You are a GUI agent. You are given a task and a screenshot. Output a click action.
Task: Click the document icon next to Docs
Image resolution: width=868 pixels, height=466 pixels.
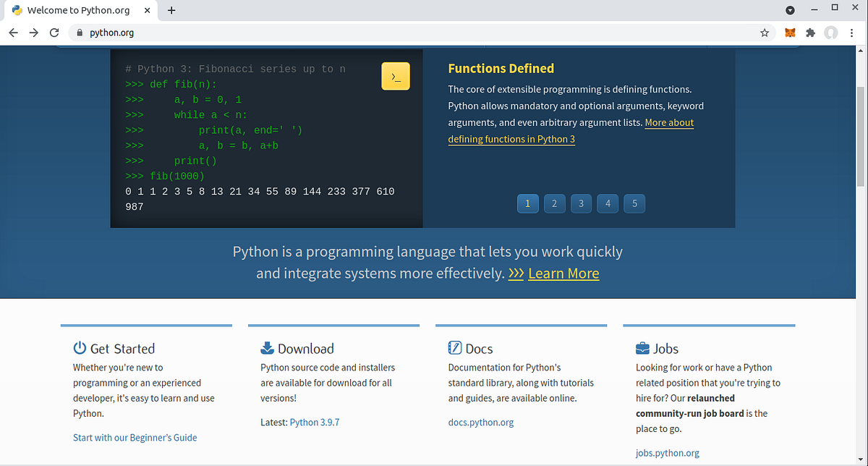click(x=454, y=348)
